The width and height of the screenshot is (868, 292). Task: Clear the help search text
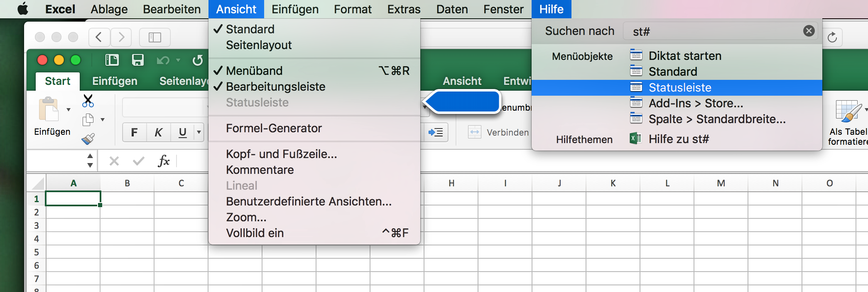click(809, 31)
